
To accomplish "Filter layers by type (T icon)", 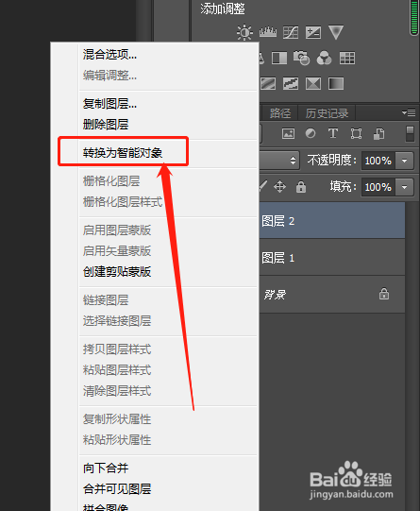I will [333, 133].
